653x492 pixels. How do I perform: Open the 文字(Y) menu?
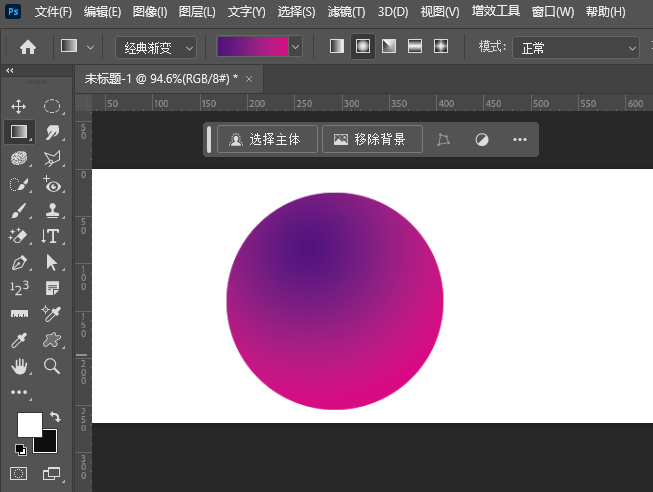[247, 12]
